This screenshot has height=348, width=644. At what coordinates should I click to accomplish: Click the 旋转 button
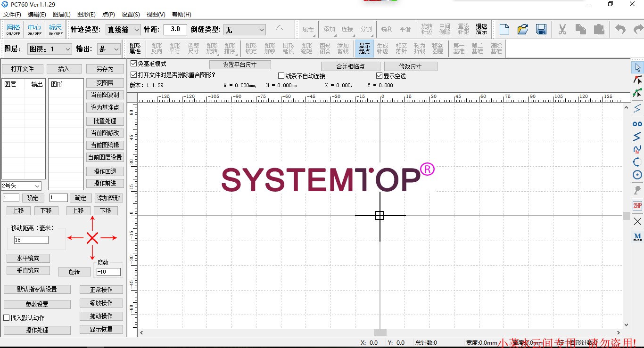(x=74, y=272)
